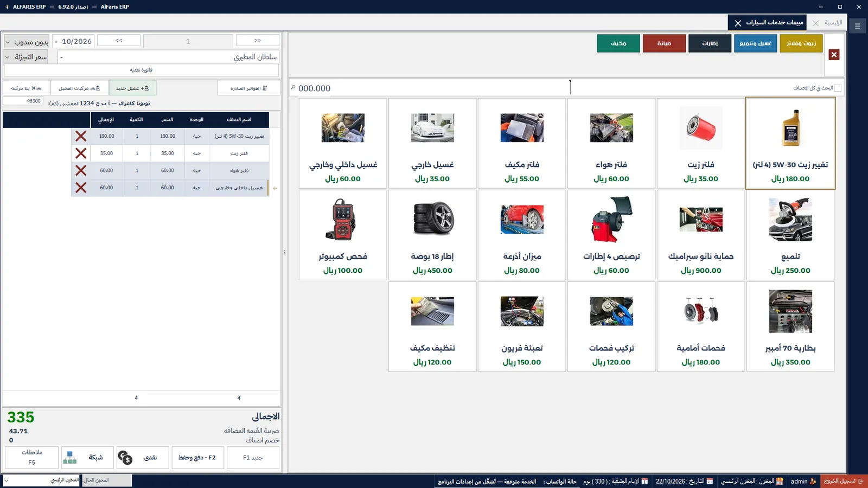Open the date picker dropdown 10/2026

[x=56, y=42]
